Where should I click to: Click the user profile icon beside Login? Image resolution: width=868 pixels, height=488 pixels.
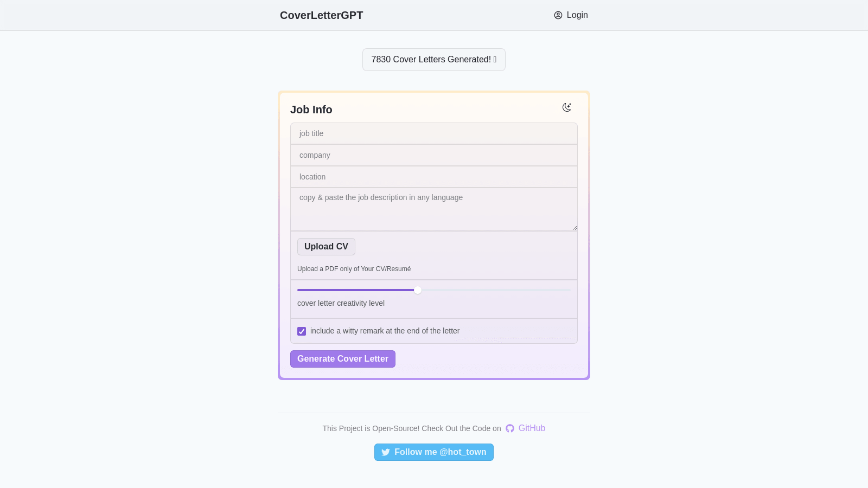[558, 15]
